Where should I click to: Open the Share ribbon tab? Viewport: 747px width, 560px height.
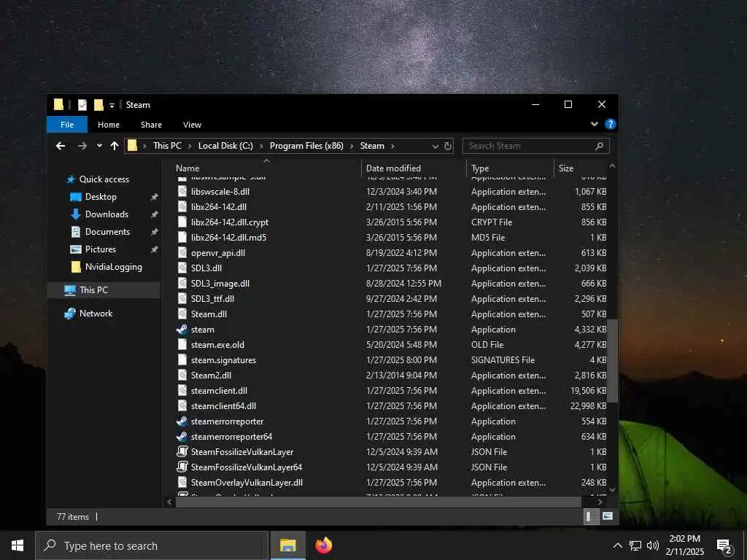point(151,125)
